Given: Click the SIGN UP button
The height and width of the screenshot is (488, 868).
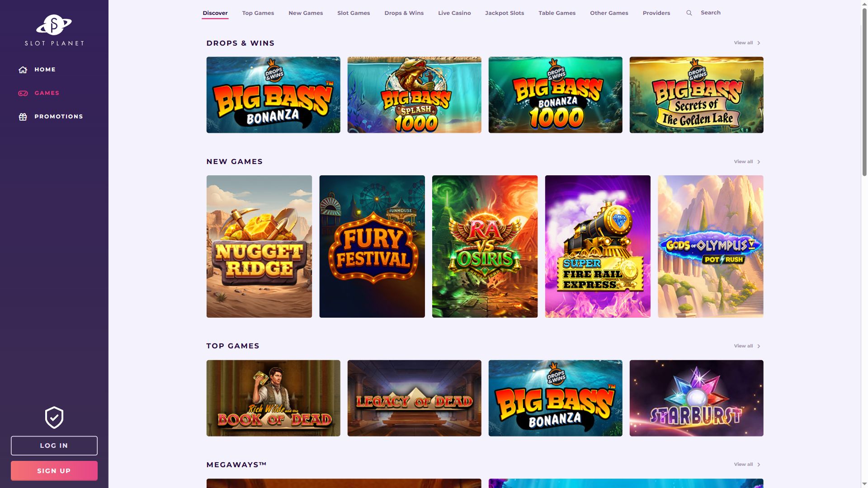Looking at the screenshot, I should 54,471.
